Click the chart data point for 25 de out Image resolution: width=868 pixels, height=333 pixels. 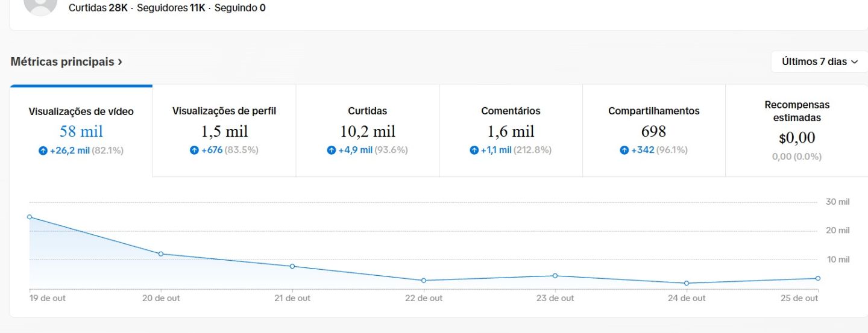pyautogui.click(x=818, y=278)
